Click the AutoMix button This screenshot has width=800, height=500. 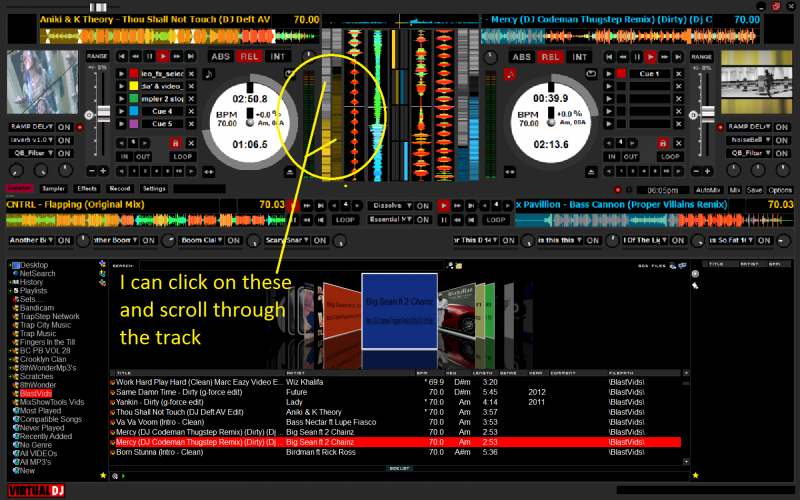(x=708, y=190)
